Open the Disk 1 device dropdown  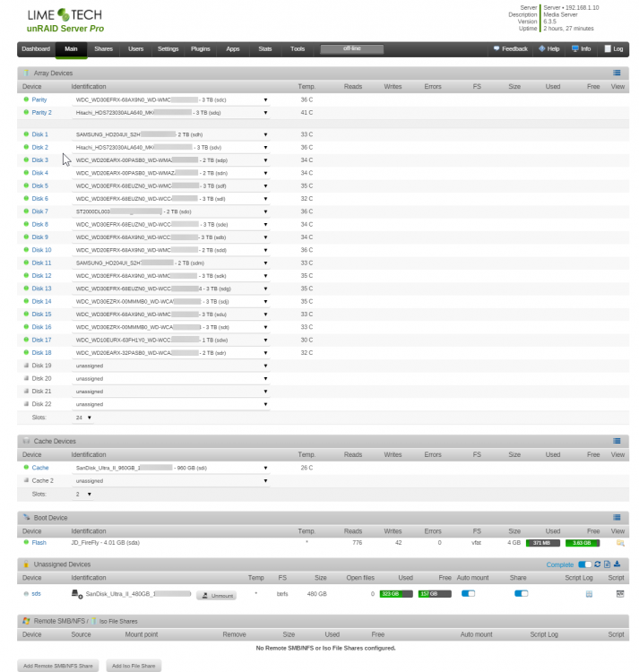[x=171, y=134]
